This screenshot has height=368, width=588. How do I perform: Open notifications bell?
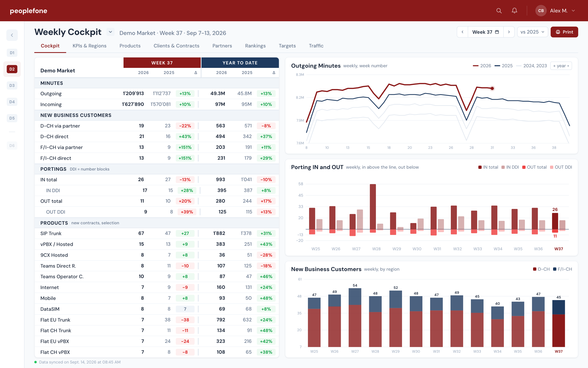(514, 11)
